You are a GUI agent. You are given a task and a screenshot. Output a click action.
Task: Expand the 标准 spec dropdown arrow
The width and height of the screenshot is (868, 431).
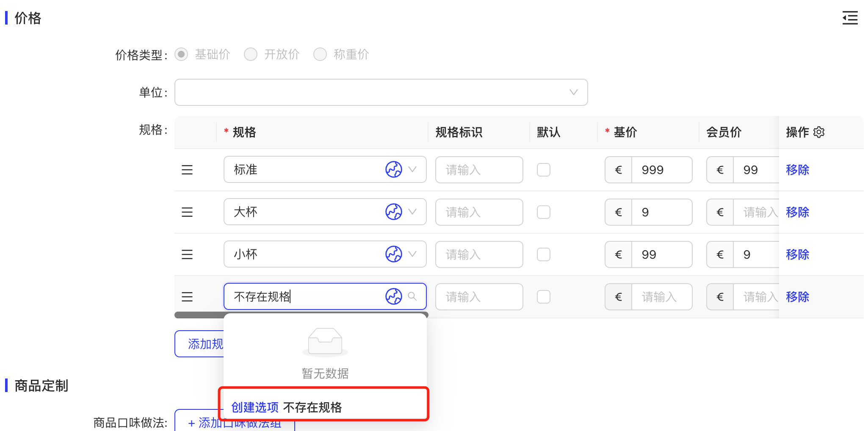pos(412,169)
